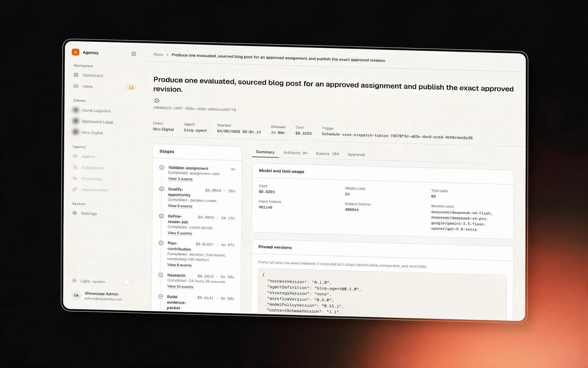
Task: Click the run completed status icon
Action: [157, 100]
